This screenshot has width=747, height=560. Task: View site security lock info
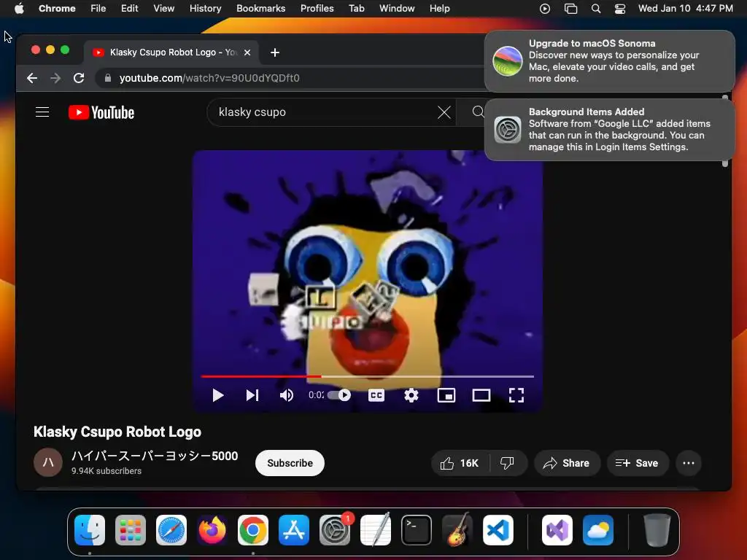108,78
